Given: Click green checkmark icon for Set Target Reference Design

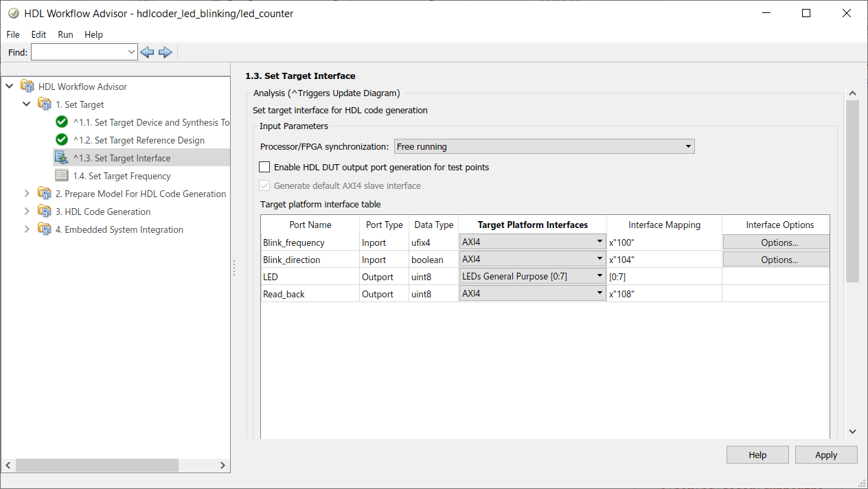Looking at the screenshot, I should (x=62, y=140).
